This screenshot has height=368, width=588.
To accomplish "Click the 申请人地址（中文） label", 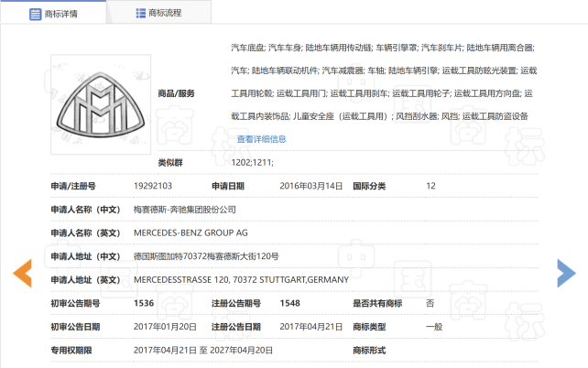I will 85,256.
